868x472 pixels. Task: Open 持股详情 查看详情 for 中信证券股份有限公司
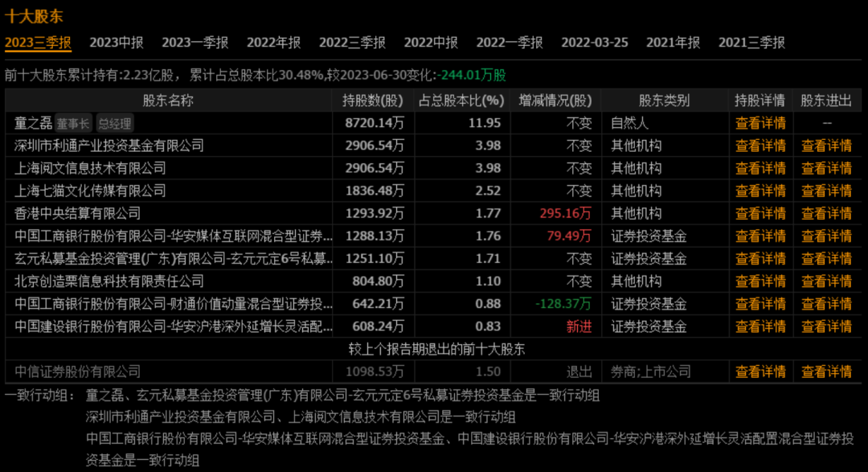[760, 371]
